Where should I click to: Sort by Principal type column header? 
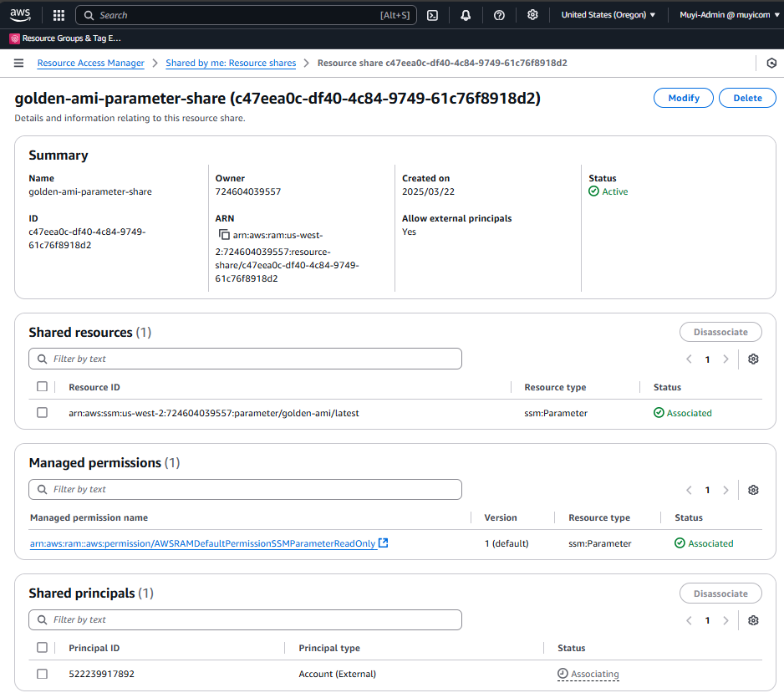[x=329, y=648]
